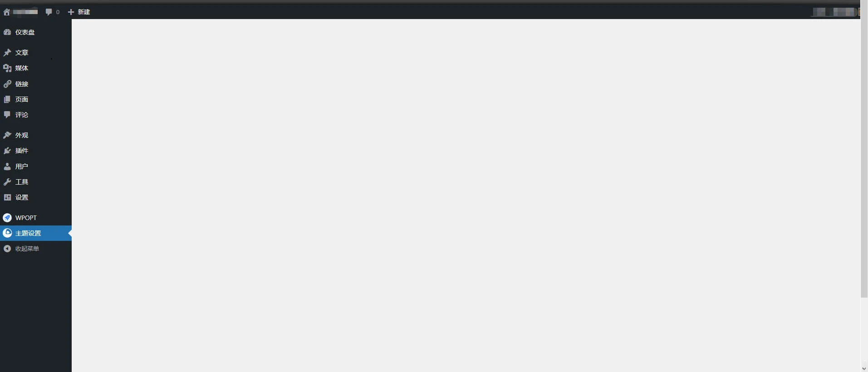Click the 用户 person icon

[x=7, y=166]
